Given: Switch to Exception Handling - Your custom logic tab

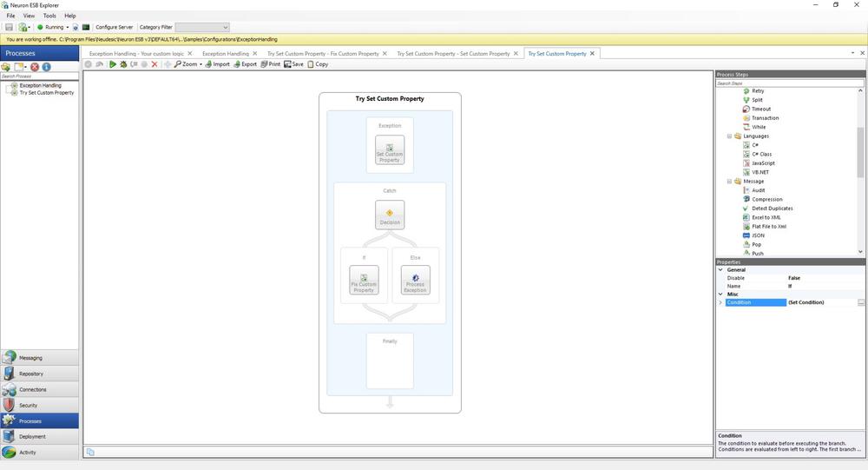Looking at the screenshot, I should click(136, 54).
